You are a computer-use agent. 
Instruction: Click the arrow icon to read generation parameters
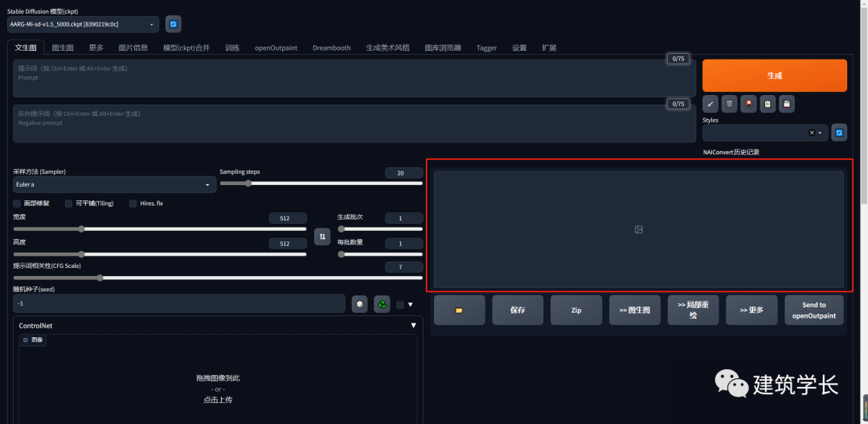(710, 104)
